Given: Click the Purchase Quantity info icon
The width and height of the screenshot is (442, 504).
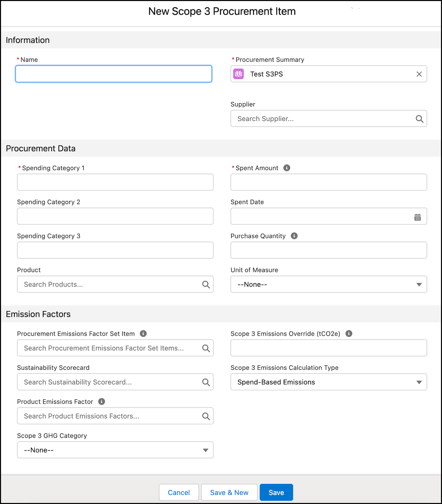Looking at the screenshot, I should pos(294,236).
